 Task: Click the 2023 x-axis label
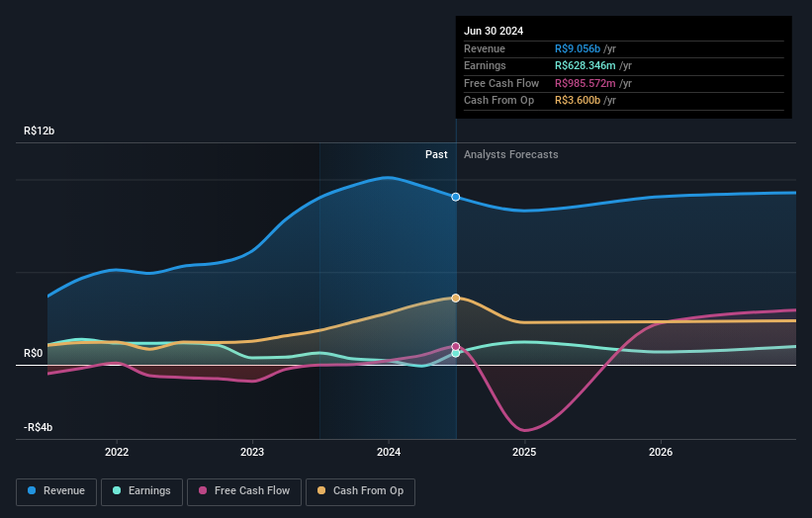(252, 452)
